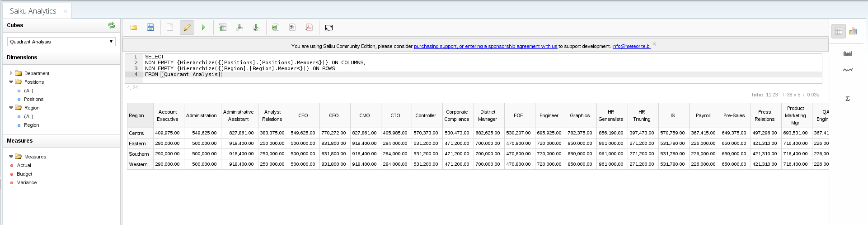This screenshot has height=225, width=868.
Task: Export results to Excel
Action: (275, 28)
